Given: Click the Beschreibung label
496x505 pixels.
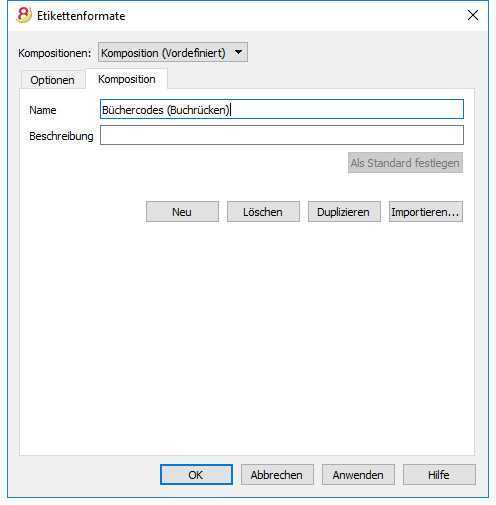Looking at the screenshot, I should pos(61,136).
